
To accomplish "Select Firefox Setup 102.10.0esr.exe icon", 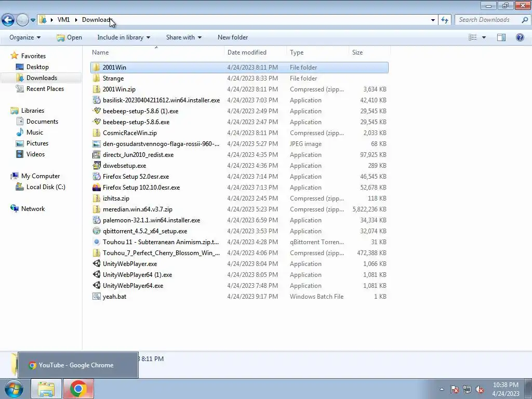I will tap(96, 187).
